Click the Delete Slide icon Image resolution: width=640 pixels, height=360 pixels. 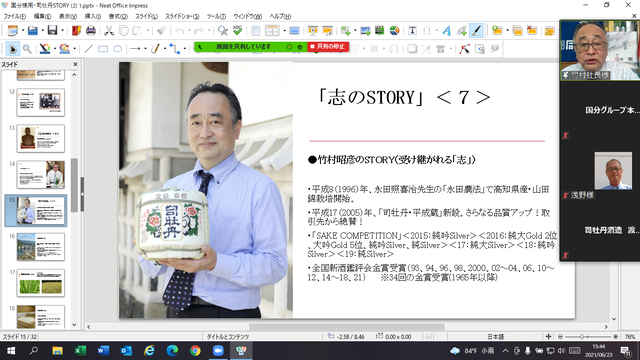tap(532, 31)
